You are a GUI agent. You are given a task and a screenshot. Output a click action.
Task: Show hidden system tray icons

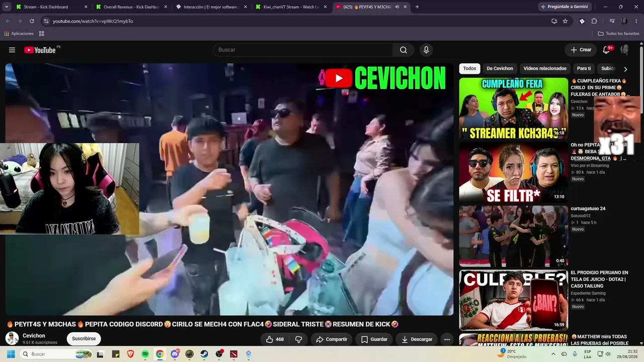click(x=554, y=354)
